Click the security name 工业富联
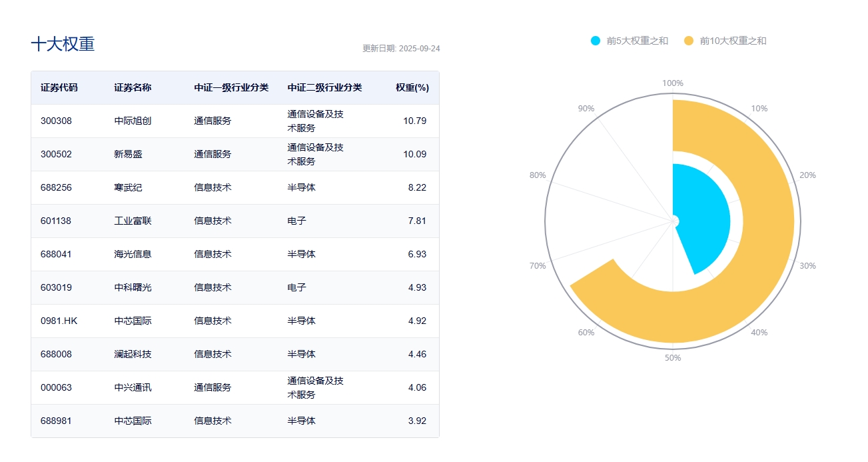This screenshot has height=462, width=868. click(x=133, y=221)
